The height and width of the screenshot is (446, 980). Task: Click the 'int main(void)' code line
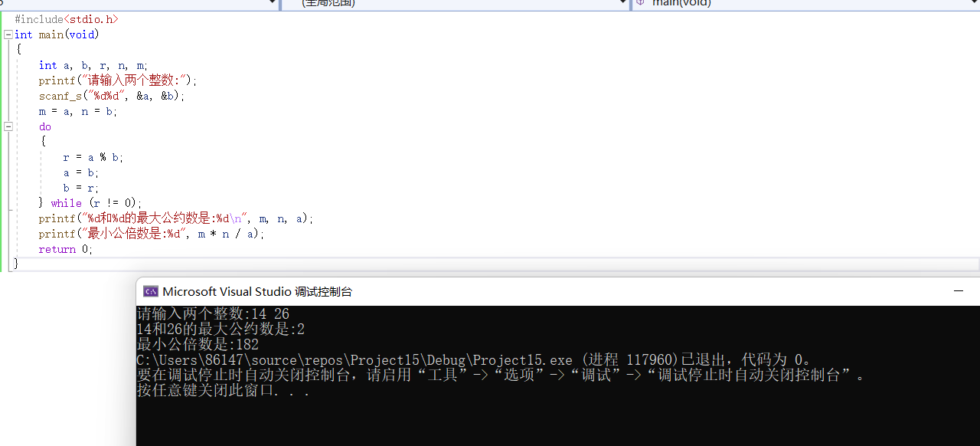click(x=57, y=34)
